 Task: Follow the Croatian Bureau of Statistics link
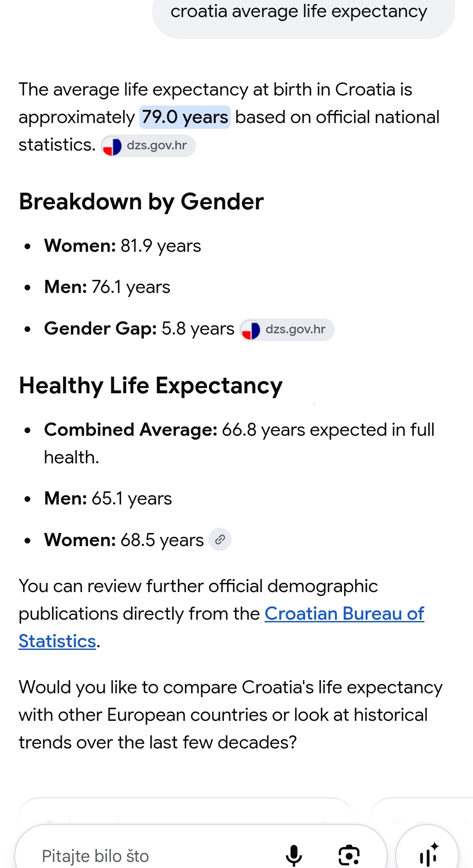coord(221,628)
